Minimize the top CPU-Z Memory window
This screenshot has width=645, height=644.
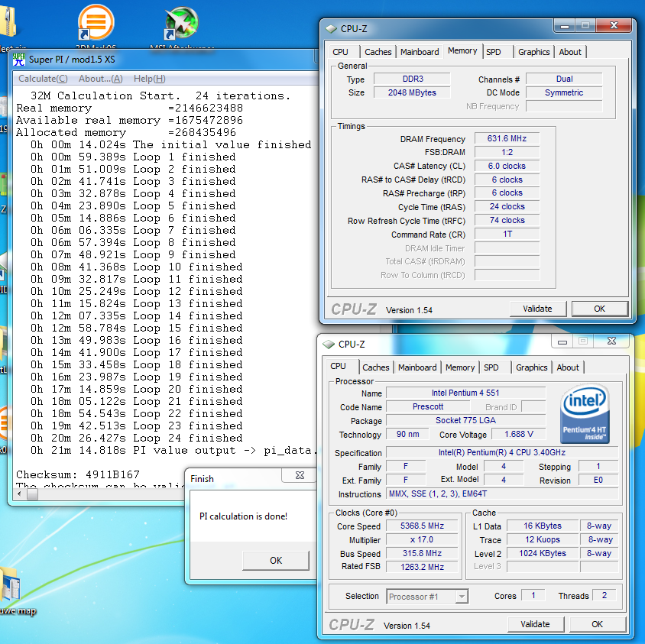tap(564, 26)
